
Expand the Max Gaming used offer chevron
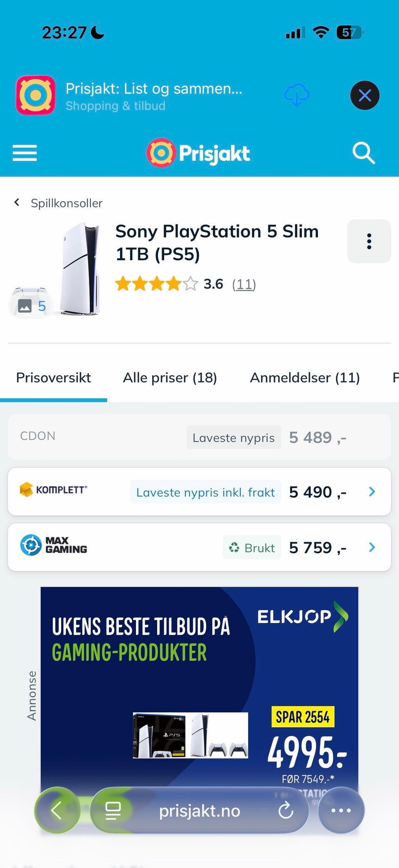372,547
